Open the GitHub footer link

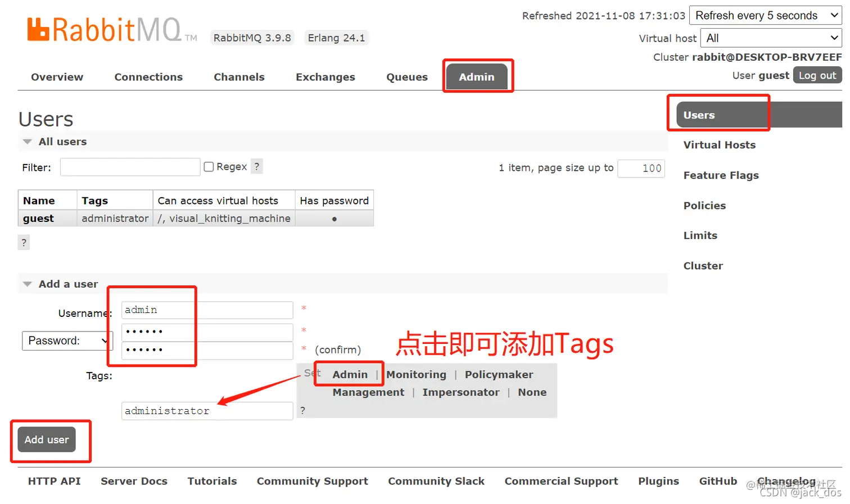pyautogui.click(x=718, y=481)
